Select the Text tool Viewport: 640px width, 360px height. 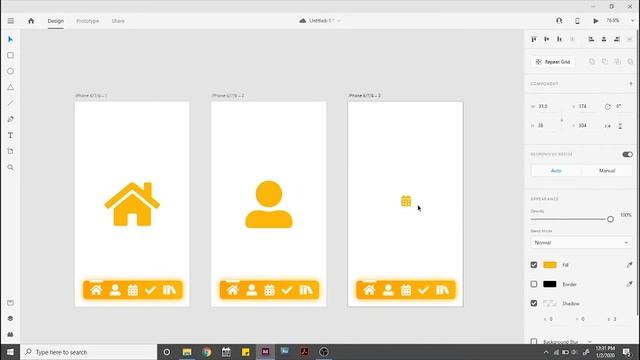click(x=10, y=135)
